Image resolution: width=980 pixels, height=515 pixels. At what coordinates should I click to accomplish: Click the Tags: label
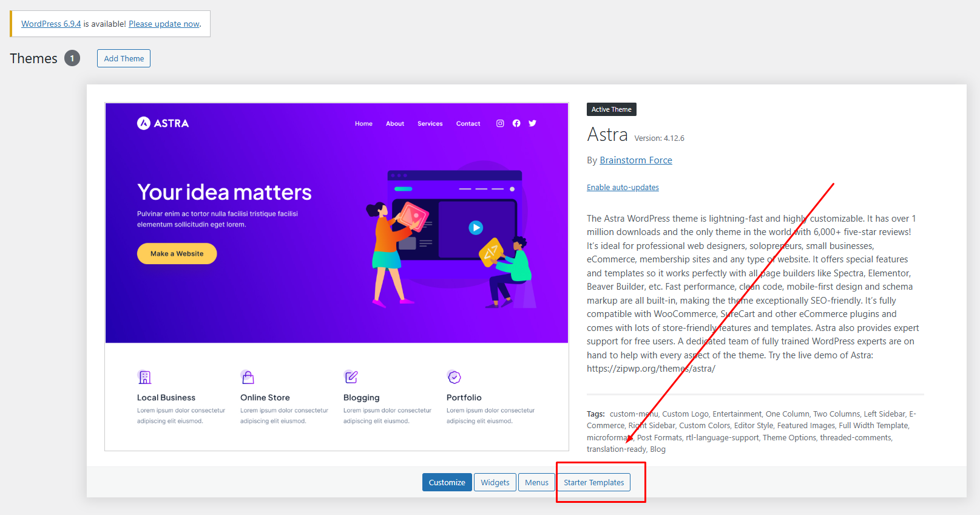pyautogui.click(x=596, y=414)
